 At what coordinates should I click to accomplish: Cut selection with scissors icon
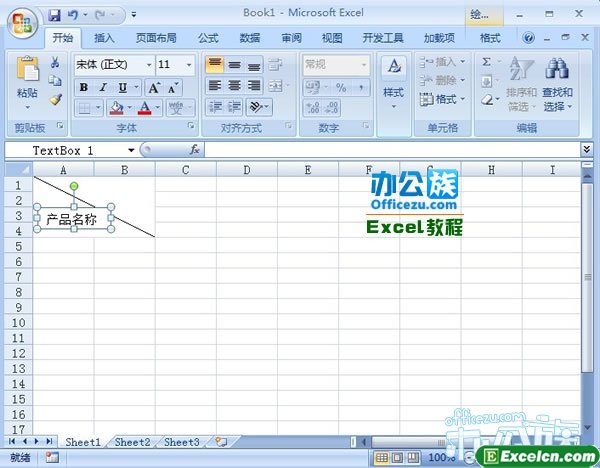point(55,62)
